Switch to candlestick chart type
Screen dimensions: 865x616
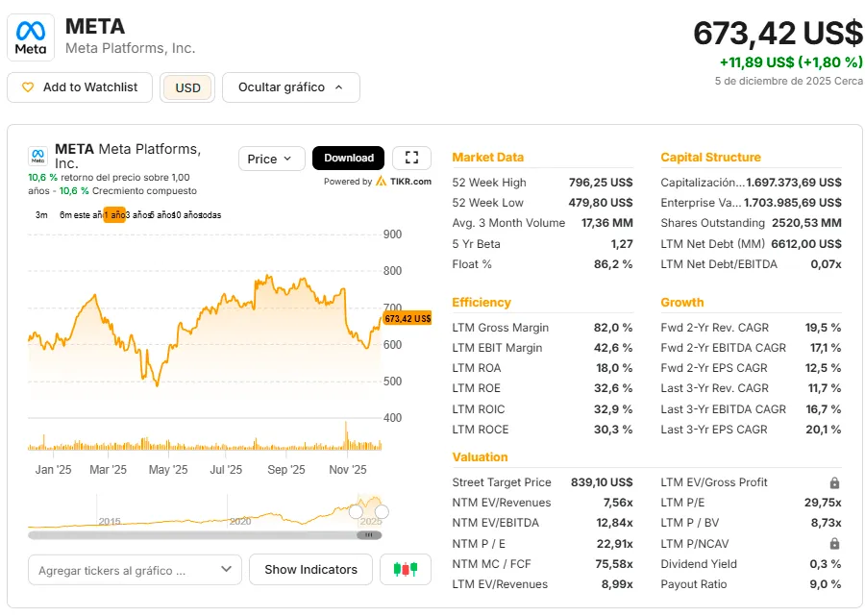pos(406,570)
